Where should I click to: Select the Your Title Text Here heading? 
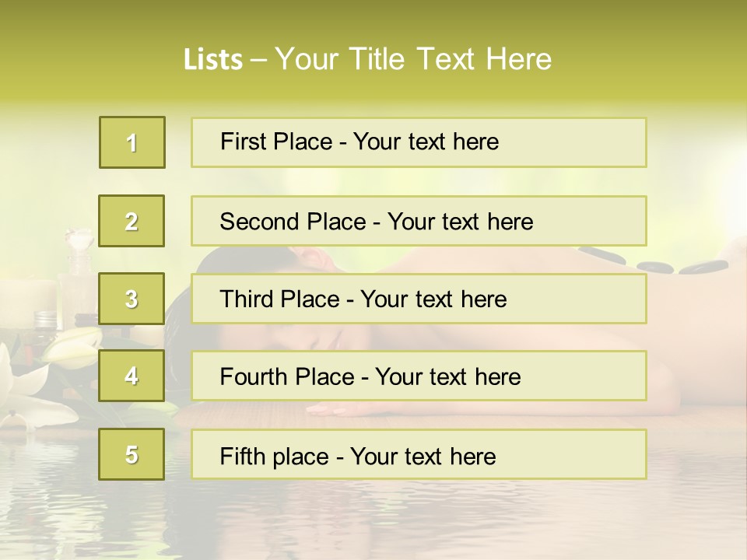click(413, 59)
